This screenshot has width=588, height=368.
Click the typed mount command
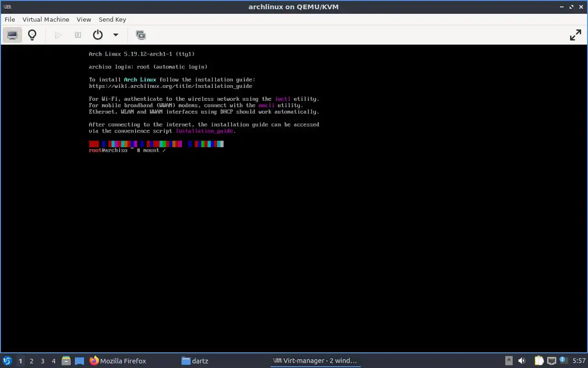[154, 150]
